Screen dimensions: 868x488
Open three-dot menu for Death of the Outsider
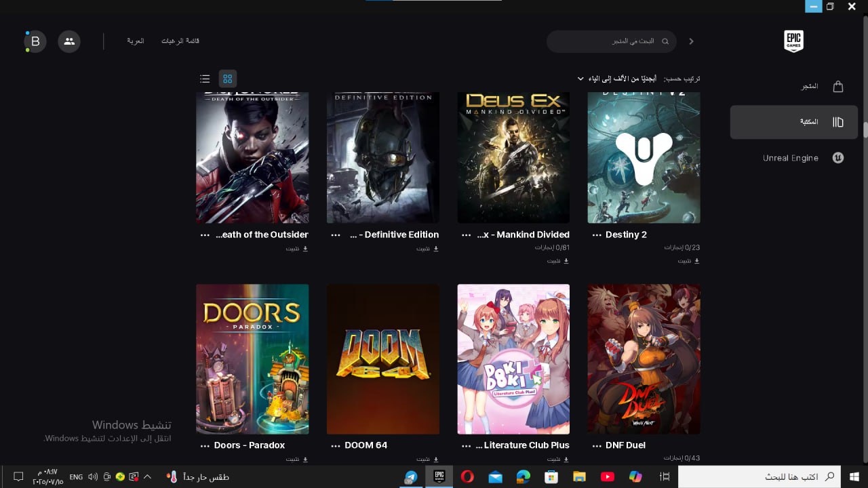coord(205,235)
